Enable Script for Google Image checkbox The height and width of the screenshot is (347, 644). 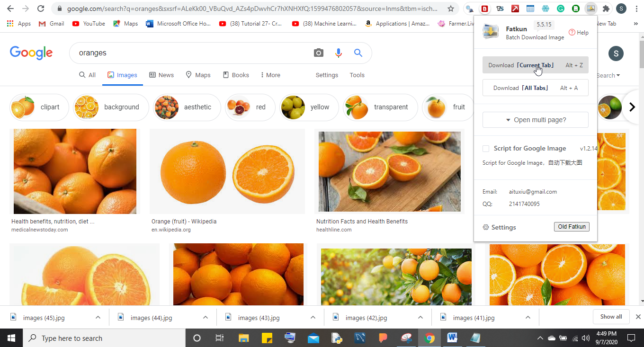point(486,149)
